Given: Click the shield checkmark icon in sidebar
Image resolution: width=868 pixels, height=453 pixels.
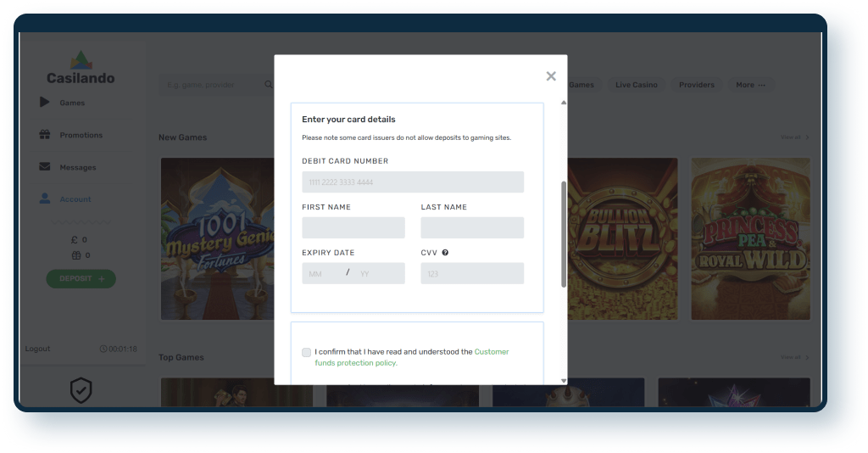Looking at the screenshot, I should pyautogui.click(x=81, y=390).
